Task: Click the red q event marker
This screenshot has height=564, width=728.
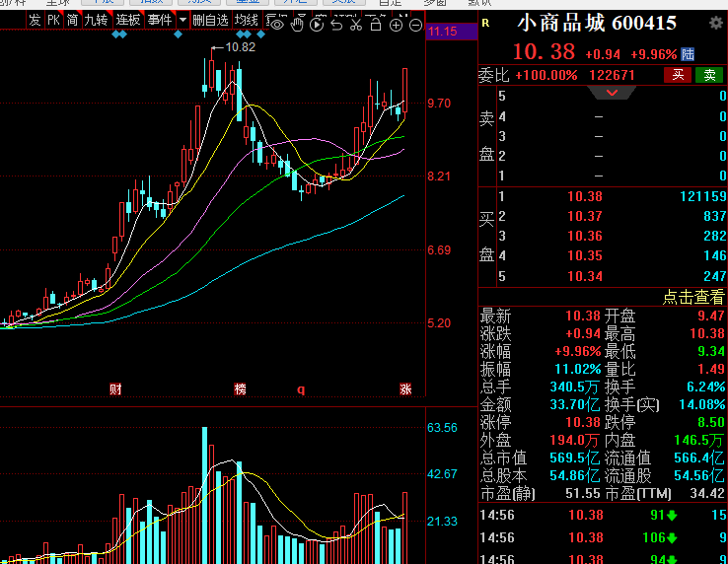Action: pyautogui.click(x=301, y=389)
